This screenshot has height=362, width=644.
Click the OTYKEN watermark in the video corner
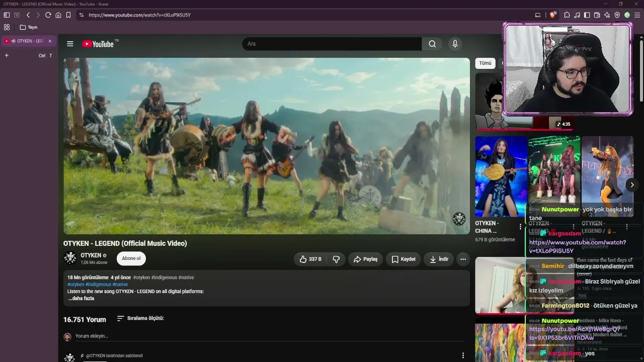pos(459,219)
